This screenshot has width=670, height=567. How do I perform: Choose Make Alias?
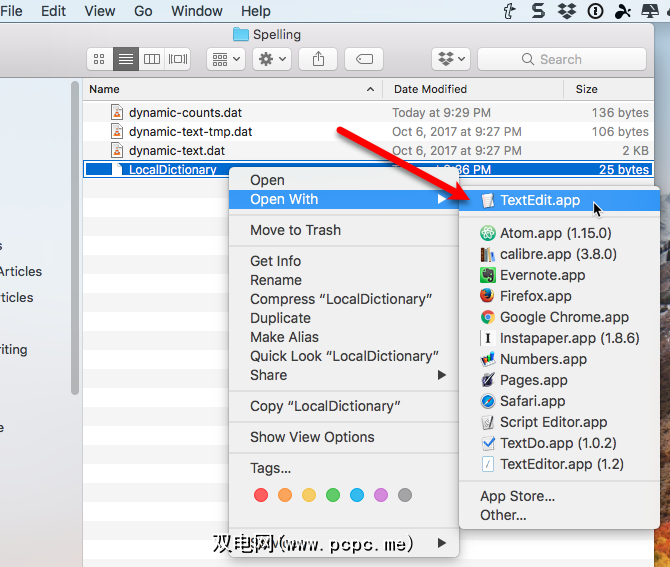pyautogui.click(x=344, y=337)
